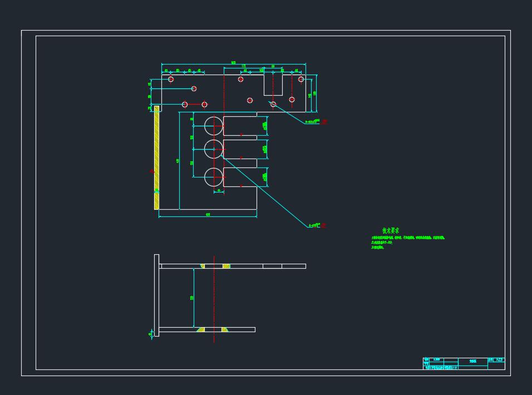Viewport: 532px width, 395px height.
Task: Click inside the rectangular notch at the plate's top
Action: pos(273,85)
